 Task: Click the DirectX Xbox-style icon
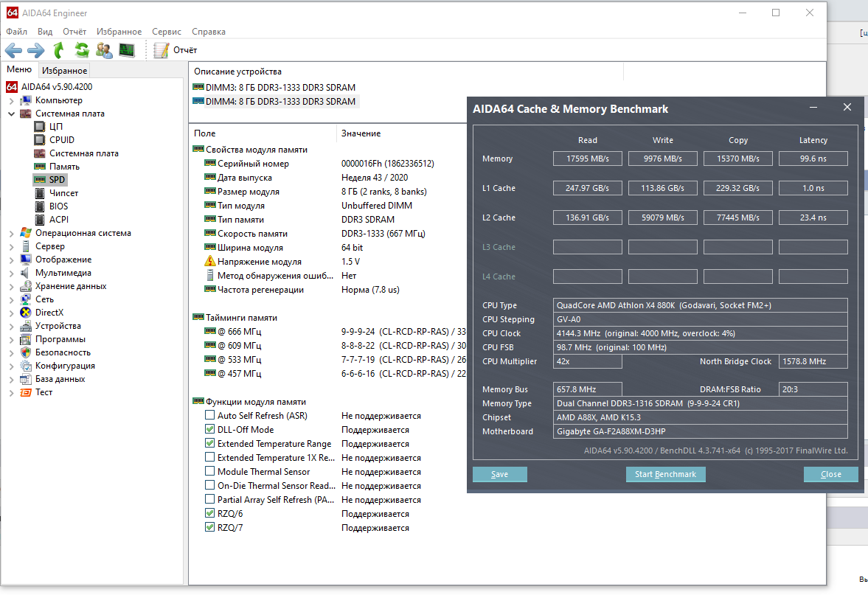[x=26, y=313]
